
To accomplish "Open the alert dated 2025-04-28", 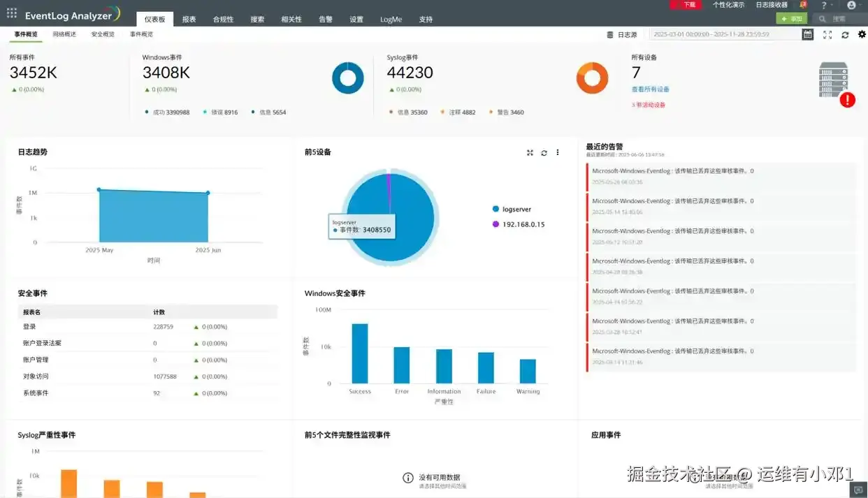I will coord(721,266).
